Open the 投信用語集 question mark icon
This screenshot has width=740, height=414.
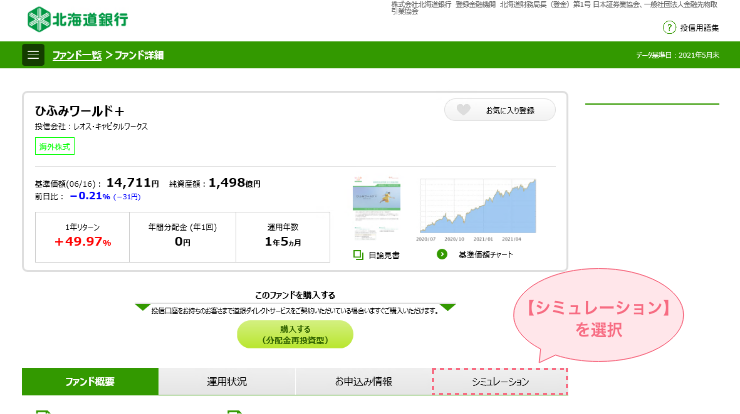(x=669, y=28)
